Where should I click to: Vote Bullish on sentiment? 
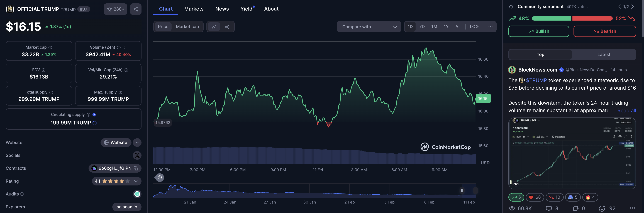pyautogui.click(x=538, y=31)
